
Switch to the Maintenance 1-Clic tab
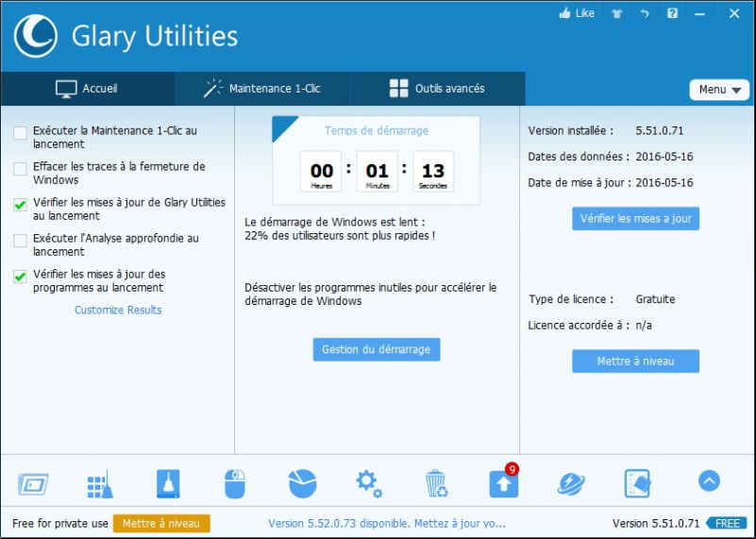[x=262, y=89]
